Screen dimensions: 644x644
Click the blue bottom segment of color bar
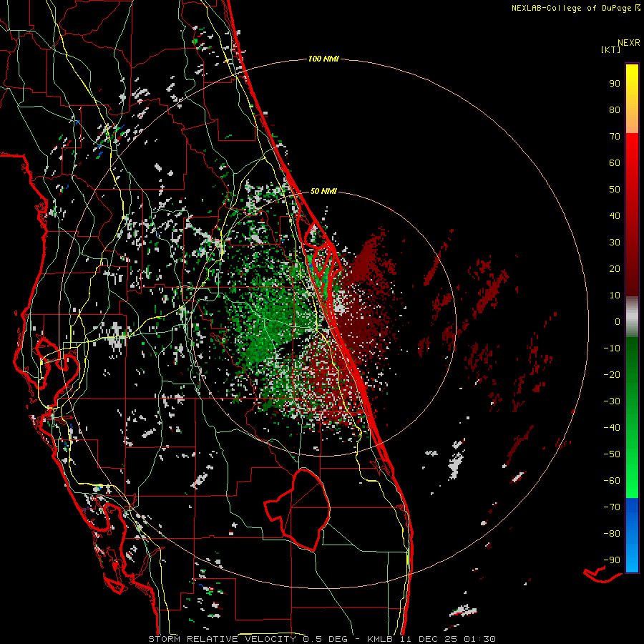point(632,535)
